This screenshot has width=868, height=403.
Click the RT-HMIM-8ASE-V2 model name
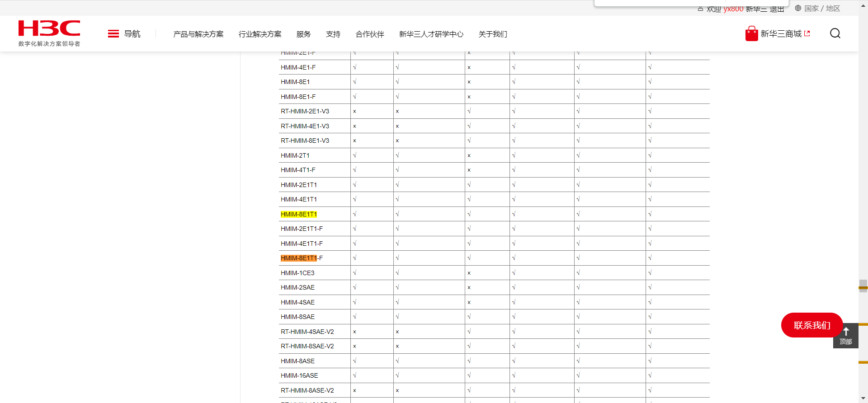(x=307, y=390)
